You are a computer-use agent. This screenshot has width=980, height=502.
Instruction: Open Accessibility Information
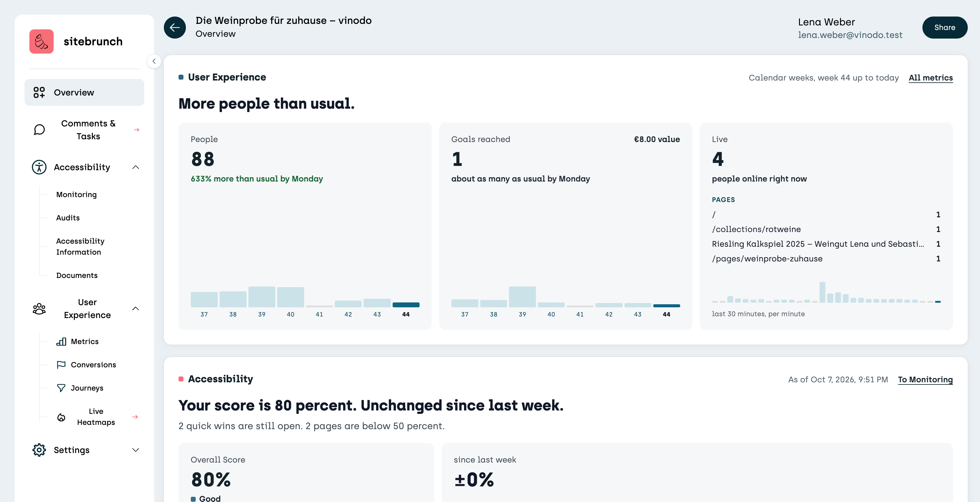coord(80,246)
